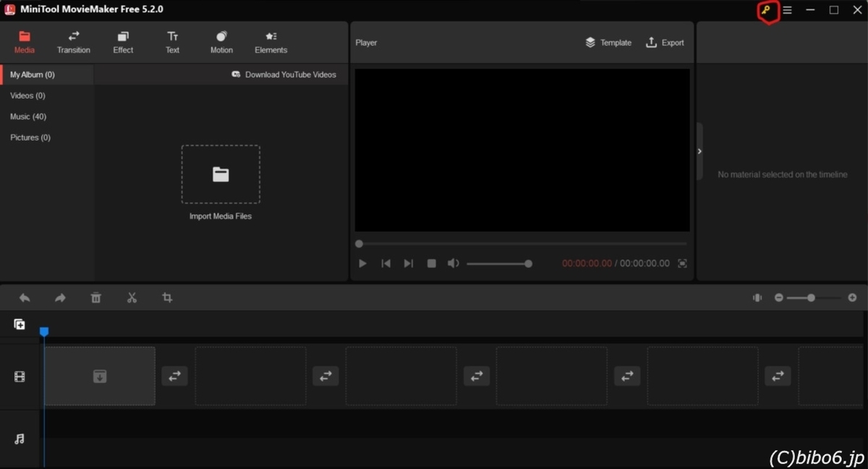Play the video preview

coord(362,264)
